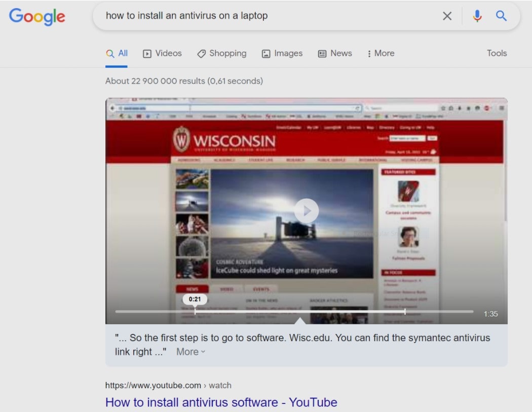Expand the transcript snippet with More
Viewport: 532px width, 412px height.
click(191, 352)
